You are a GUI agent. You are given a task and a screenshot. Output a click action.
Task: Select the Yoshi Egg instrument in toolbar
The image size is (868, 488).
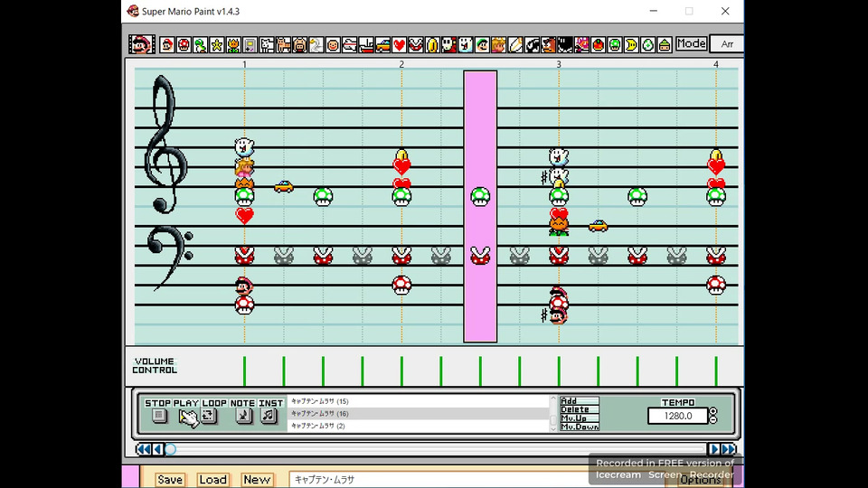(x=647, y=45)
